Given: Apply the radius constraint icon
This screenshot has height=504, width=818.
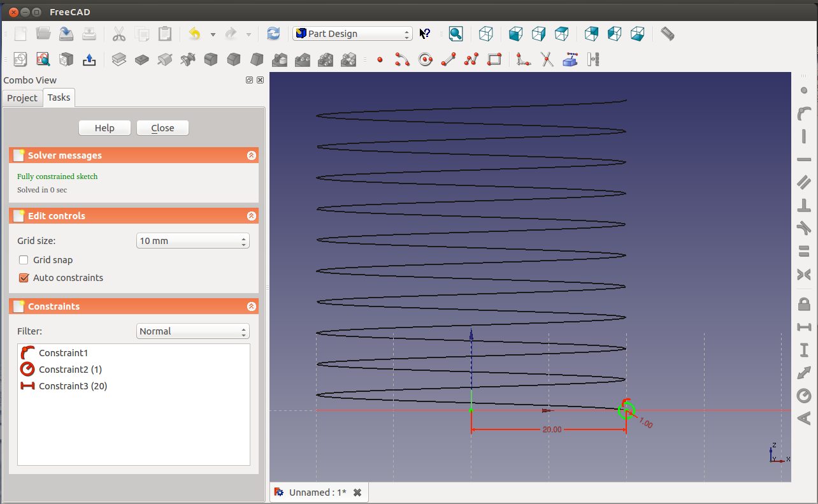Looking at the screenshot, I should pyautogui.click(x=804, y=396).
